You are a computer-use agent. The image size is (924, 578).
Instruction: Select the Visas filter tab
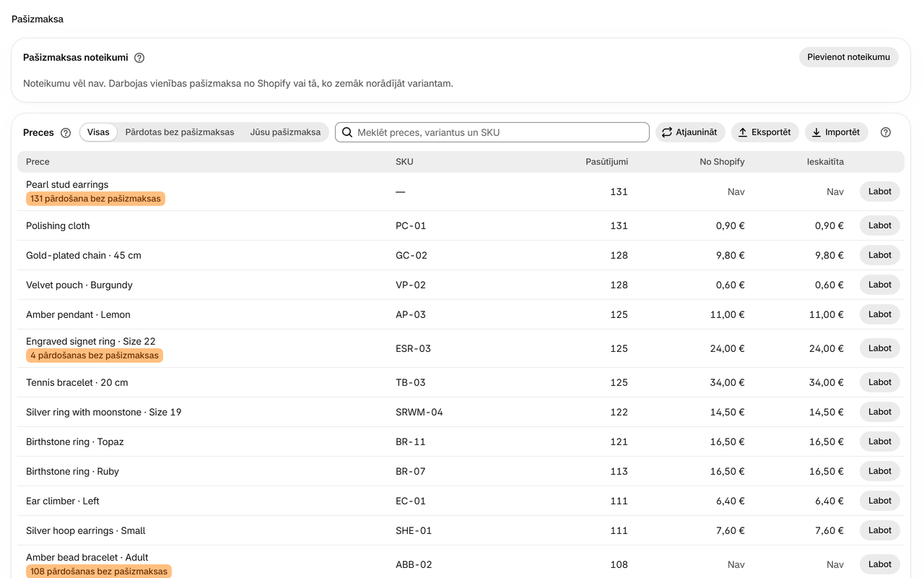98,132
